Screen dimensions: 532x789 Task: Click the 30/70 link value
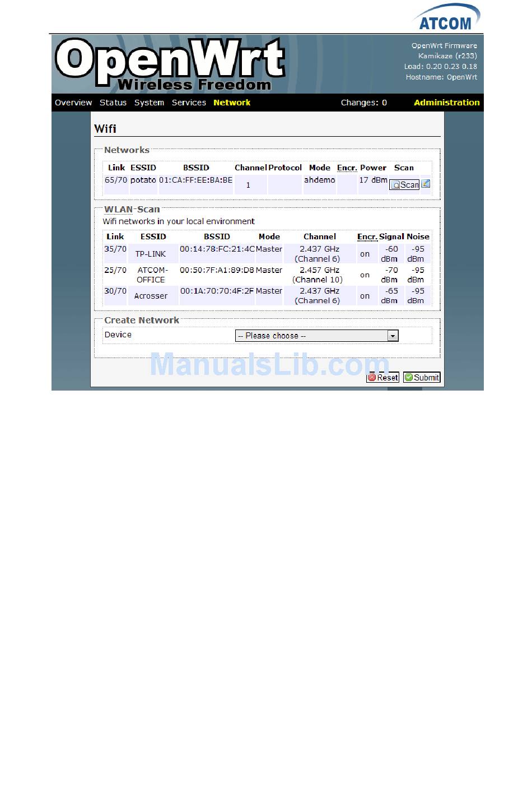point(115,291)
